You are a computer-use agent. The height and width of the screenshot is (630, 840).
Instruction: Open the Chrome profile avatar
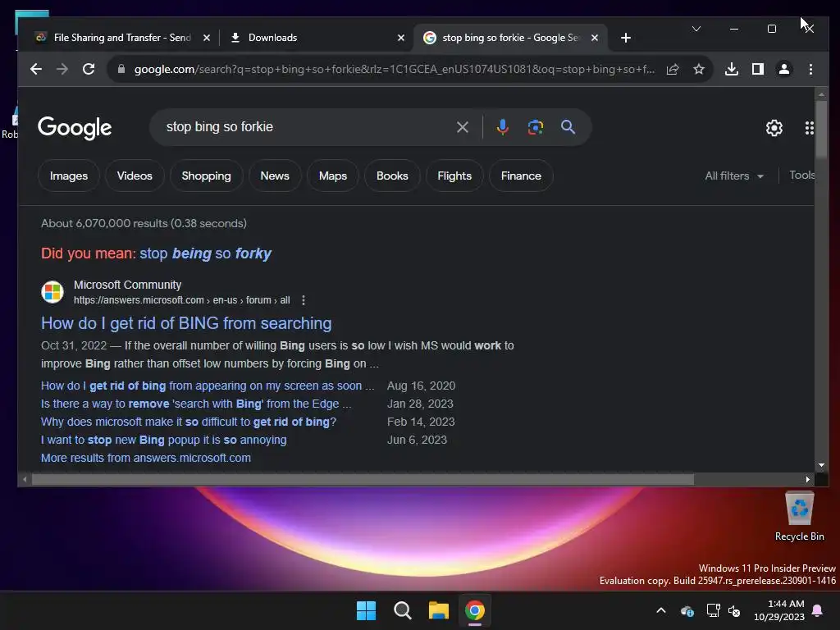pyautogui.click(x=783, y=69)
